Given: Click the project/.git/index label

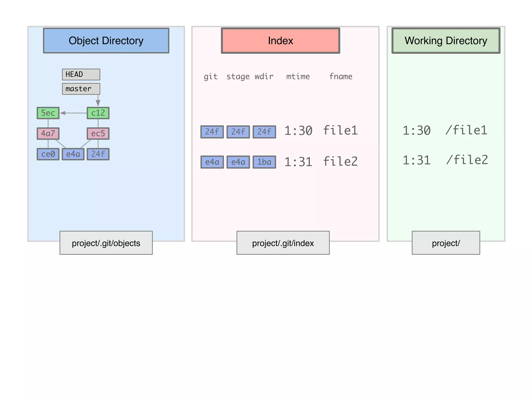Looking at the screenshot, I should (x=283, y=243).
